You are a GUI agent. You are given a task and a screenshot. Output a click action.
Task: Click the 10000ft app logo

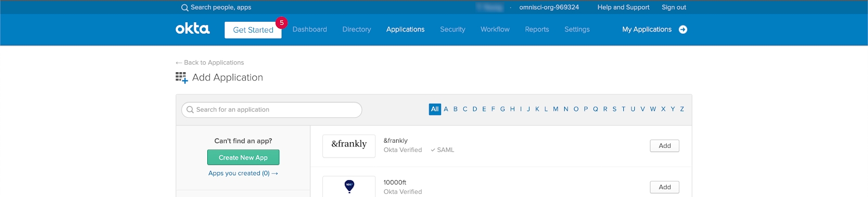(x=349, y=186)
